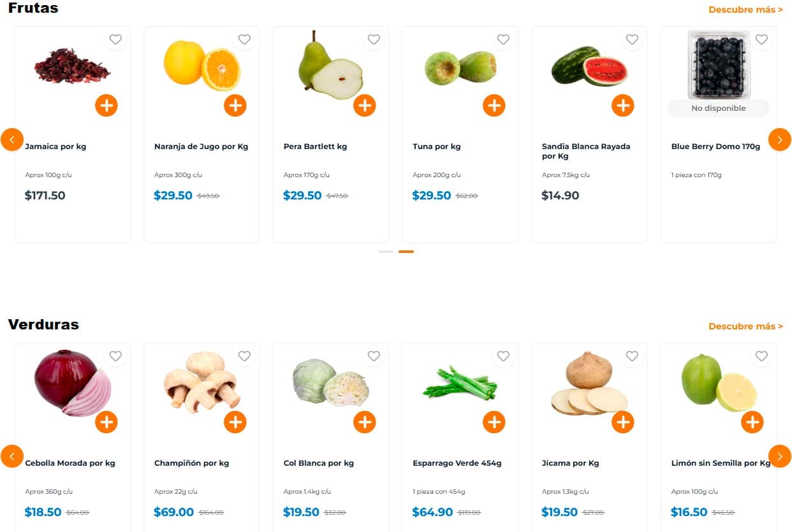Add Tuna por kg to cart
Image resolution: width=792 pixels, height=532 pixels.
494,105
